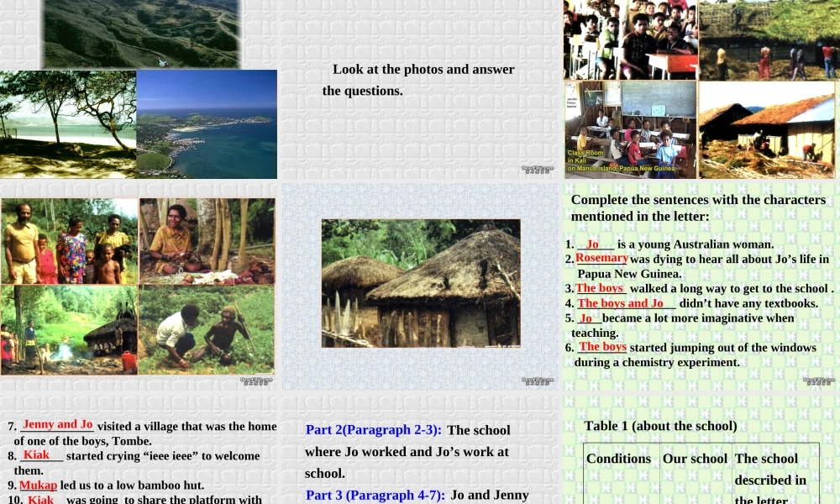Click 'The boys' answer in sentence 6

602,347
